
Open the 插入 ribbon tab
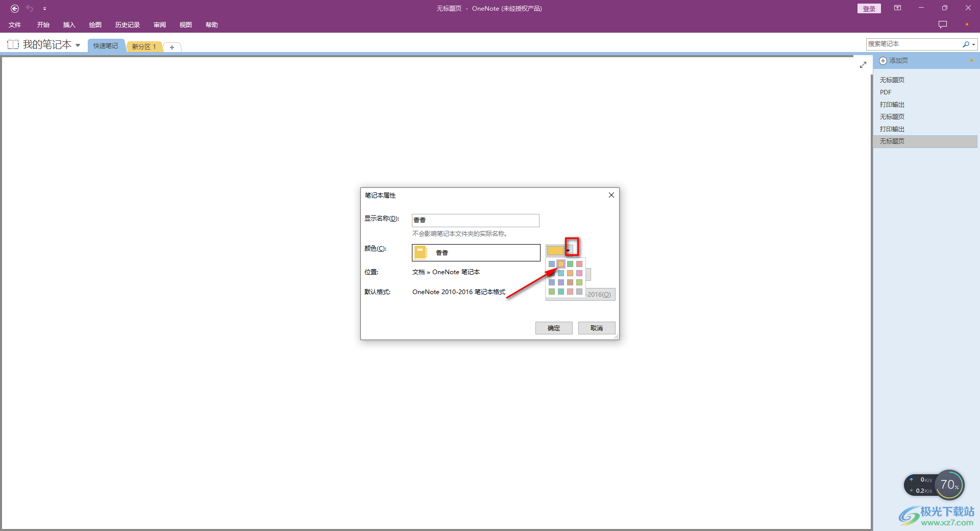(x=69, y=25)
